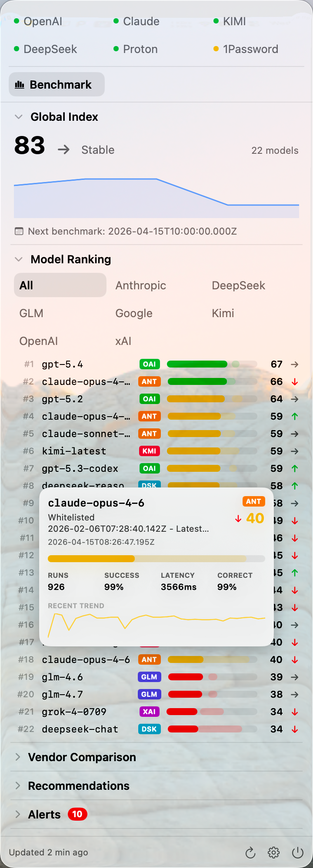
Task: Collapse the Global Index section
Action: [18, 116]
